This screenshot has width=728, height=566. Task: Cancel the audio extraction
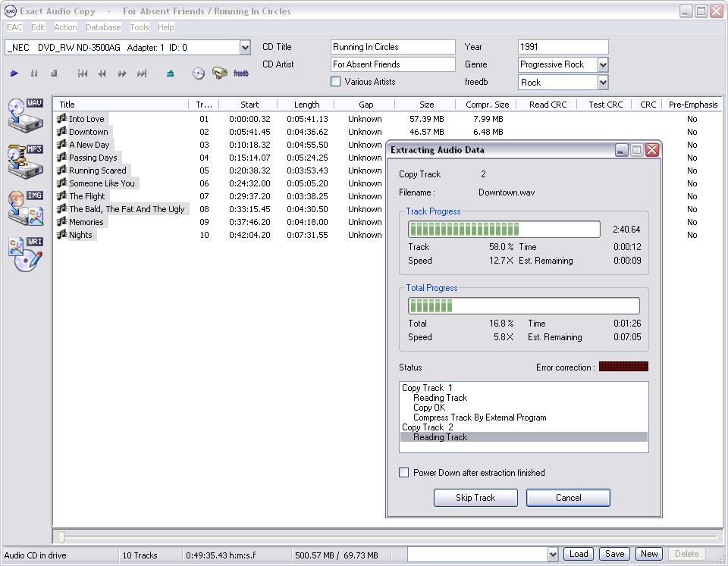568,498
